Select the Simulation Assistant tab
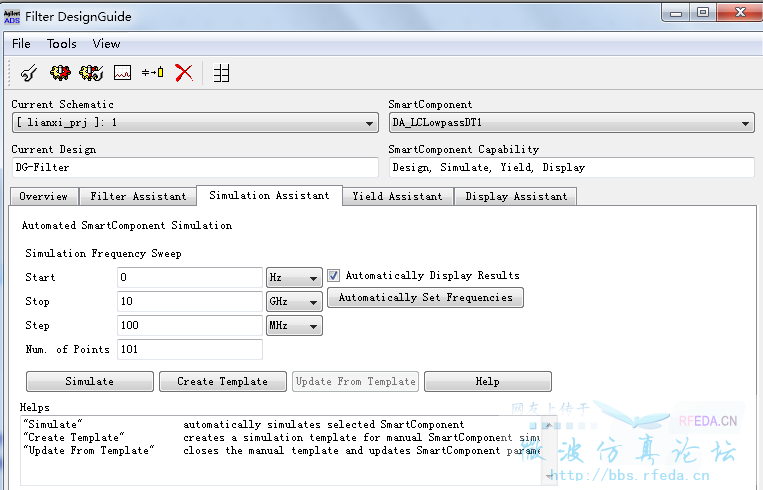 point(269,196)
